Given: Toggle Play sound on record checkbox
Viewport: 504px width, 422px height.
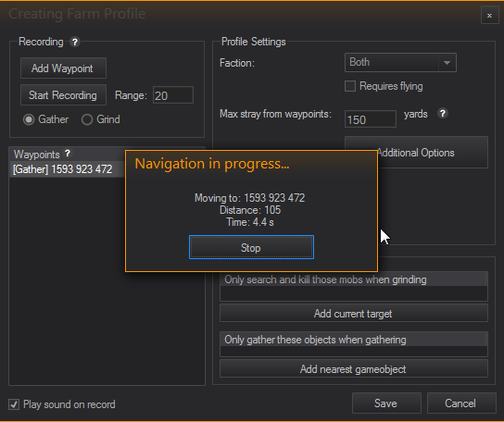Looking at the screenshot, I should (x=14, y=404).
